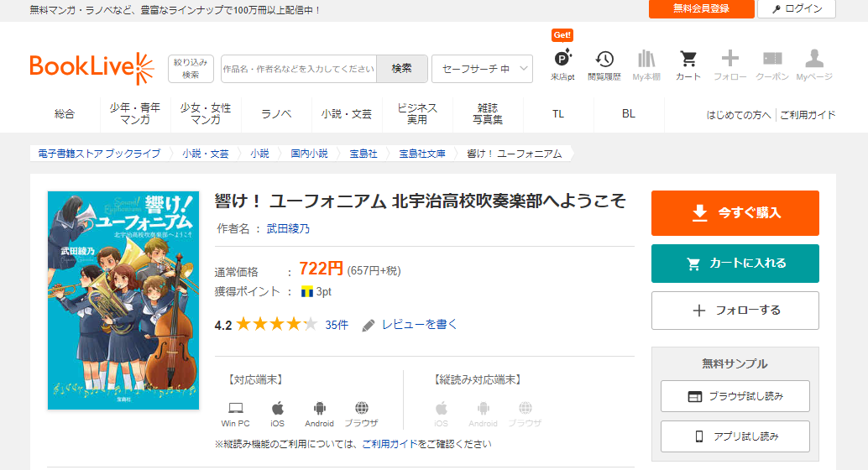Click the 722円 price text
The image size is (868, 470).
tap(321, 269)
